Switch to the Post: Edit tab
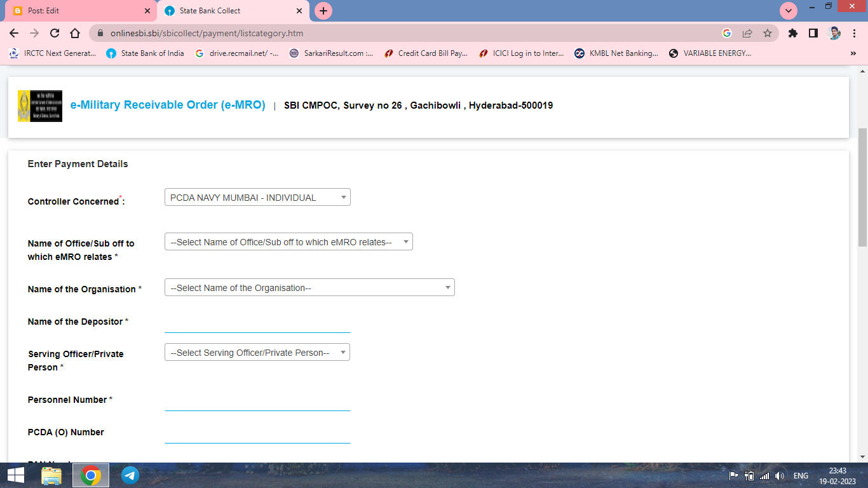Viewport: 868px width, 488px height. pos(81,11)
